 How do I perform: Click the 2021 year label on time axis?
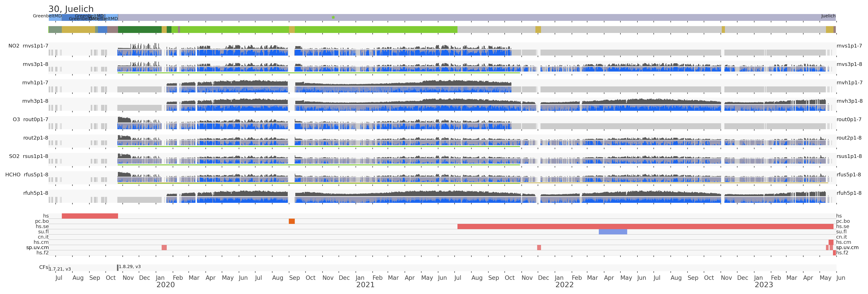tap(365, 285)
